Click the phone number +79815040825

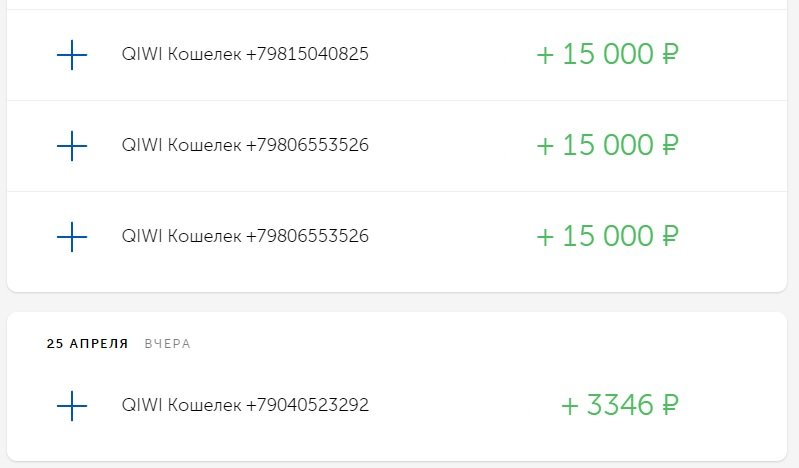tap(307, 55)
